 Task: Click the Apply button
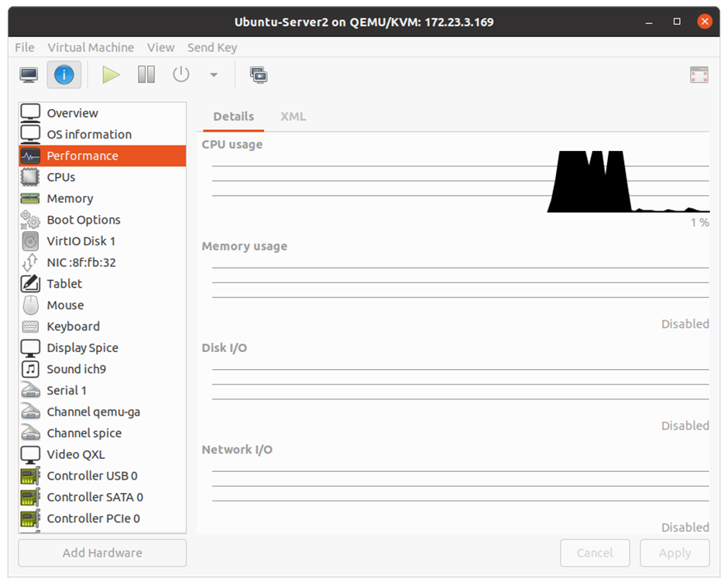click(675, 552)
